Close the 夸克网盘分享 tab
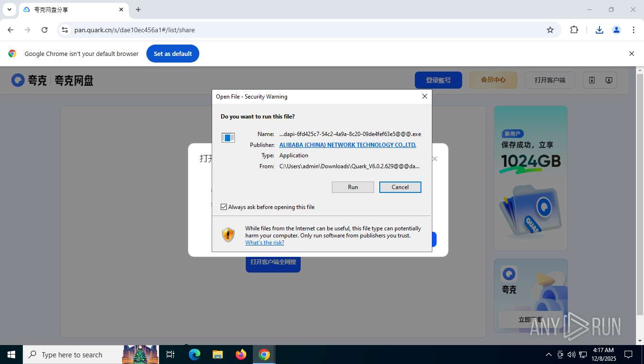644x364 pixels. coord(121,9)
